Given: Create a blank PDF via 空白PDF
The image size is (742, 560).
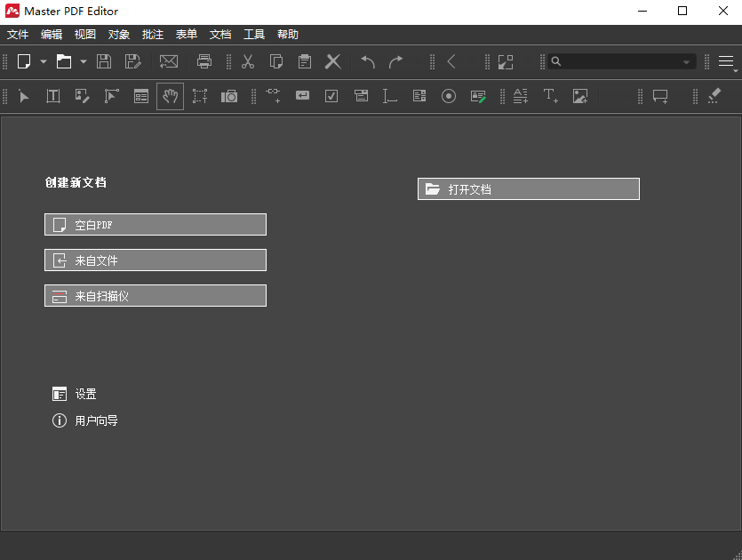Looking at the screenshot, I should click(x=155, y=224).
